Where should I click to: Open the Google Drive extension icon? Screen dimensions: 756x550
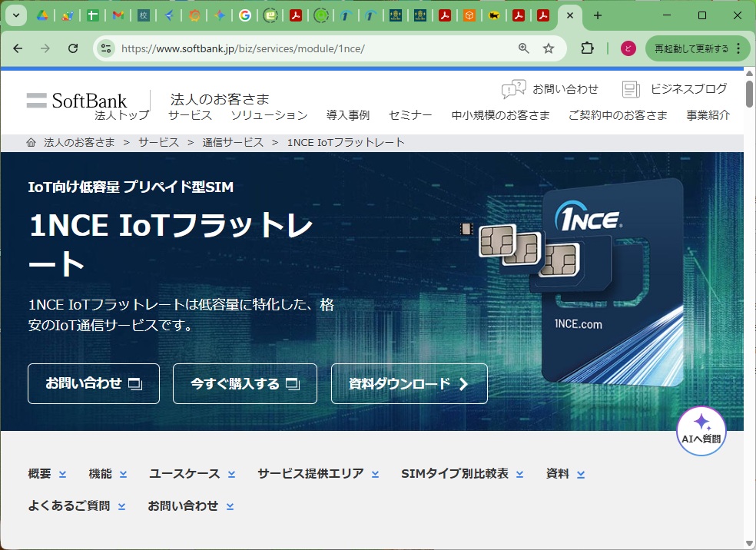coord(42,15)
